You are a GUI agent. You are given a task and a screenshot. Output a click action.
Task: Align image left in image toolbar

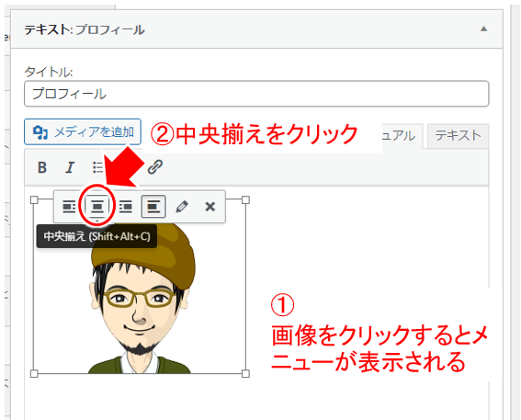pos(69,207)
